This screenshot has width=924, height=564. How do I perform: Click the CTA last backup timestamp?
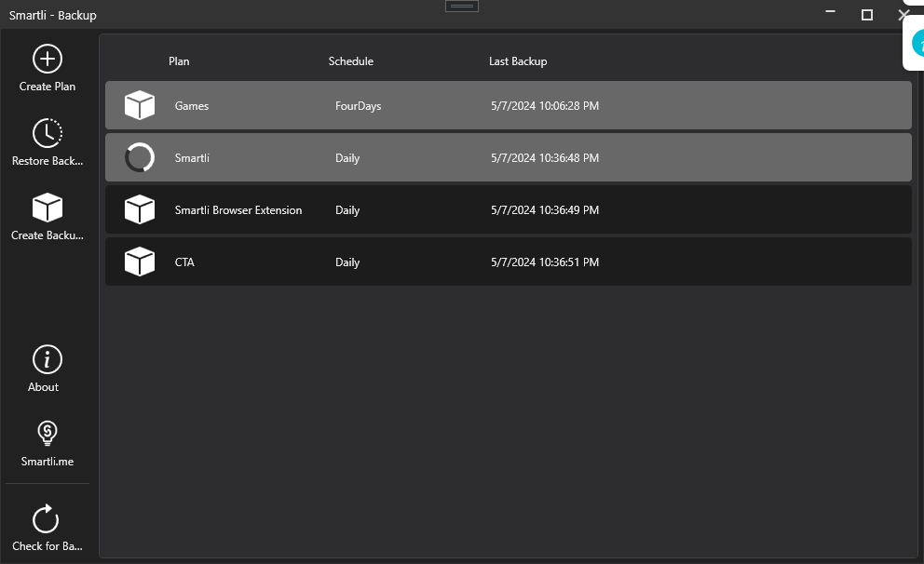tap(545, 262)
